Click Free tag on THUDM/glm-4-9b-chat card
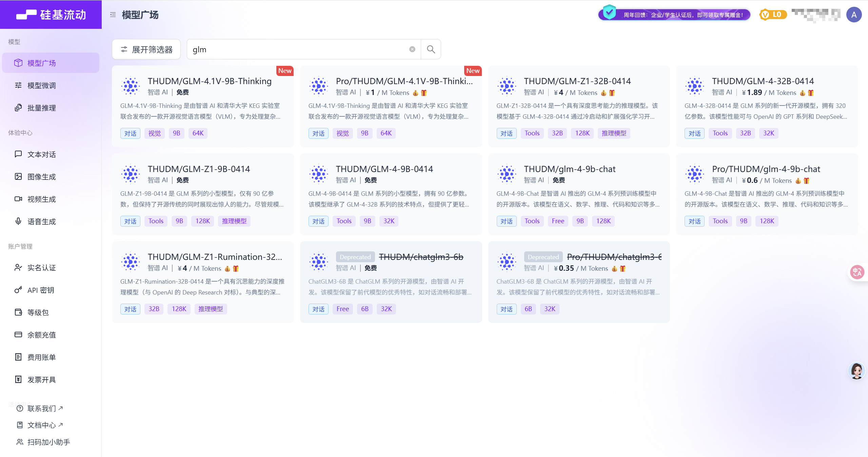 point(558,221)
